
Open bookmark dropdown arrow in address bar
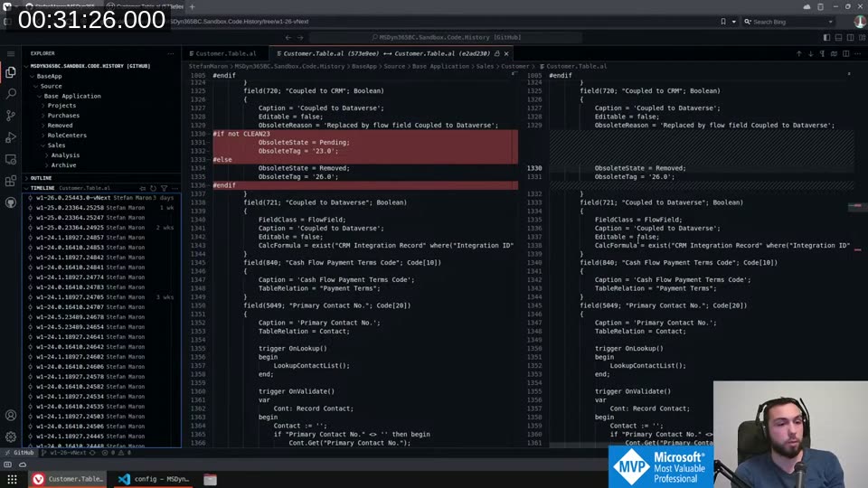(733, 22)
